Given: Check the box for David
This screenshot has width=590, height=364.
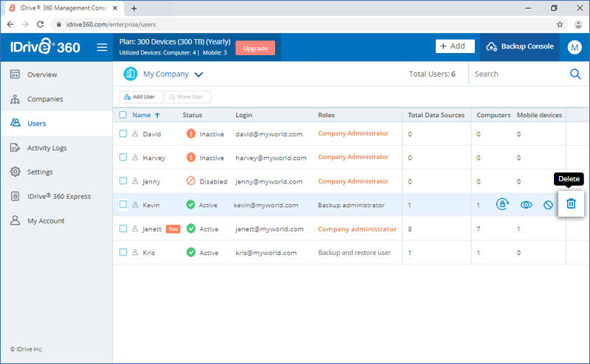Looking at the screenshot, I should [123, 133].
